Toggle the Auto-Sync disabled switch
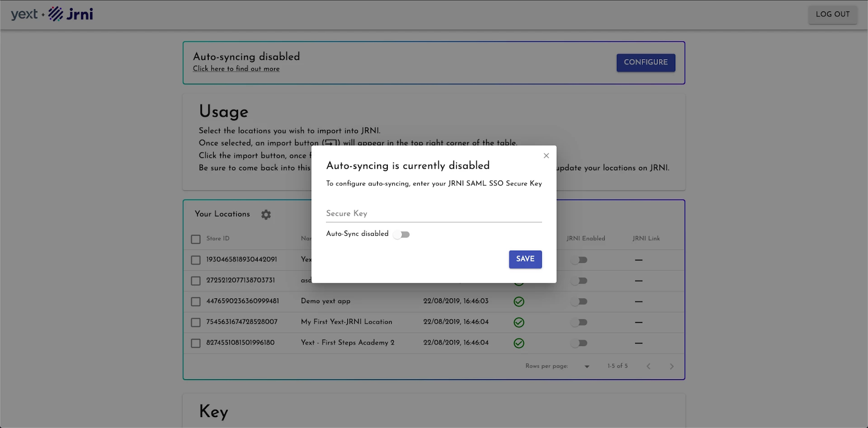 coord(402,234)
